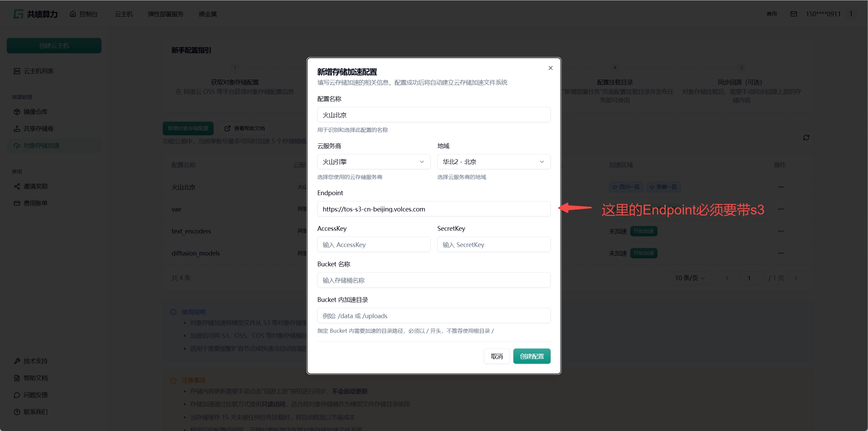The width and height of the screenshot is (868, 431).
Task: Open the 裸金属 top menu item
Action: (x=208, y=14)
